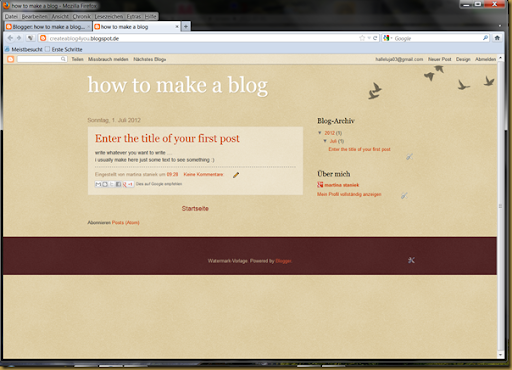Open the Chronik menu
The width and height of the screenshot is (512, 370).
click(82, 16)
